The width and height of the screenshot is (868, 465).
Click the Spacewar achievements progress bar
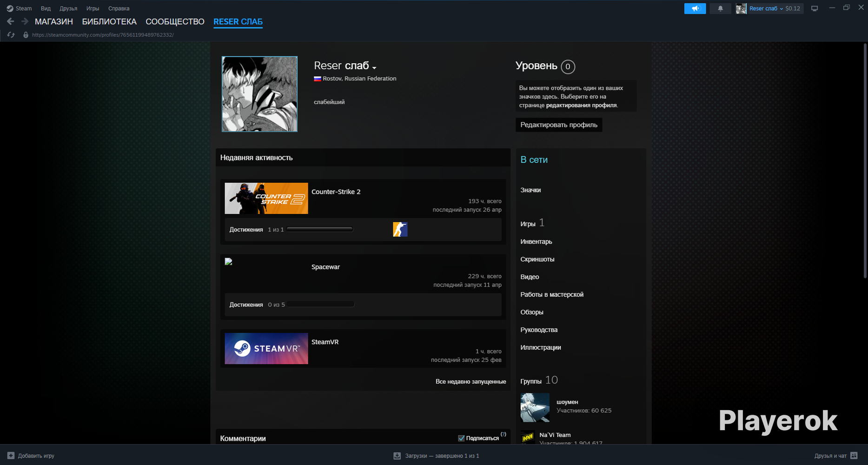click(x=321, y=305)
